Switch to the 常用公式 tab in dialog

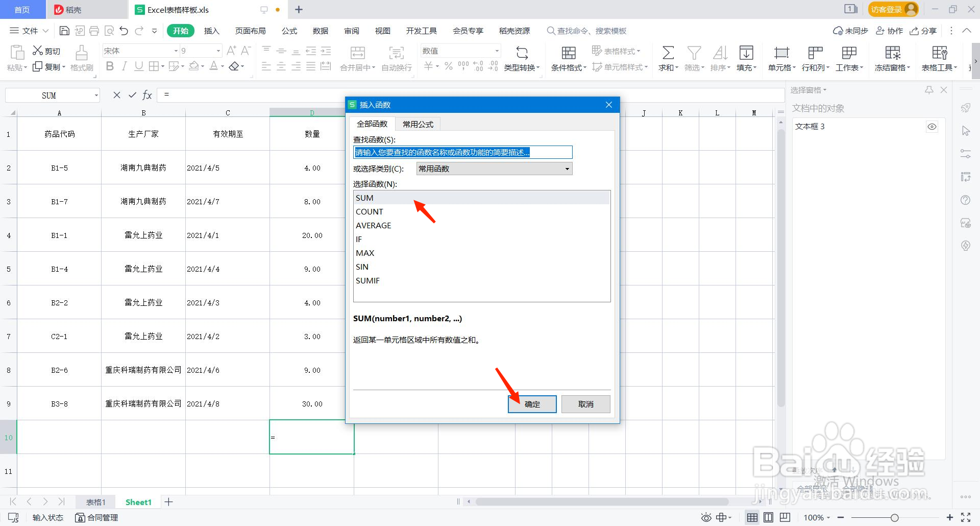(x=418, y=124)
